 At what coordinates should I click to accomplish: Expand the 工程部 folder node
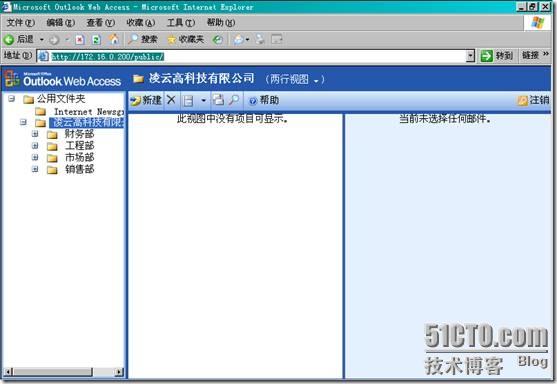35,146
